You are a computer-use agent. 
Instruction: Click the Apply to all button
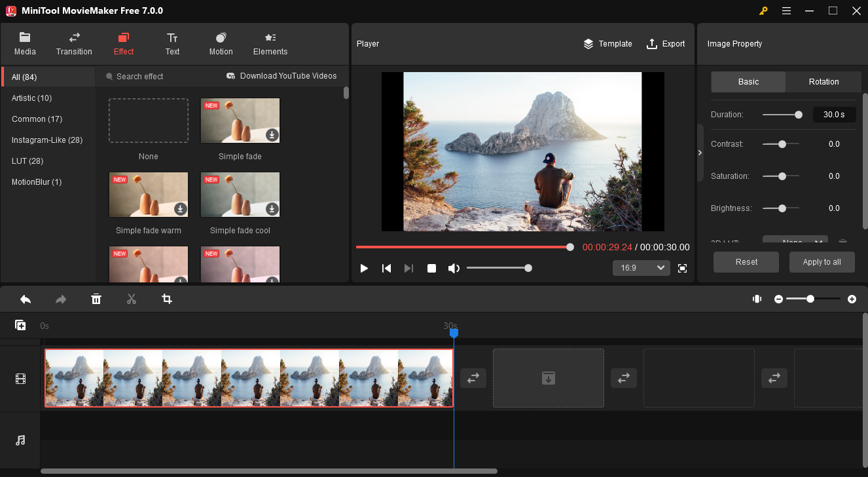tap(822, 262)
